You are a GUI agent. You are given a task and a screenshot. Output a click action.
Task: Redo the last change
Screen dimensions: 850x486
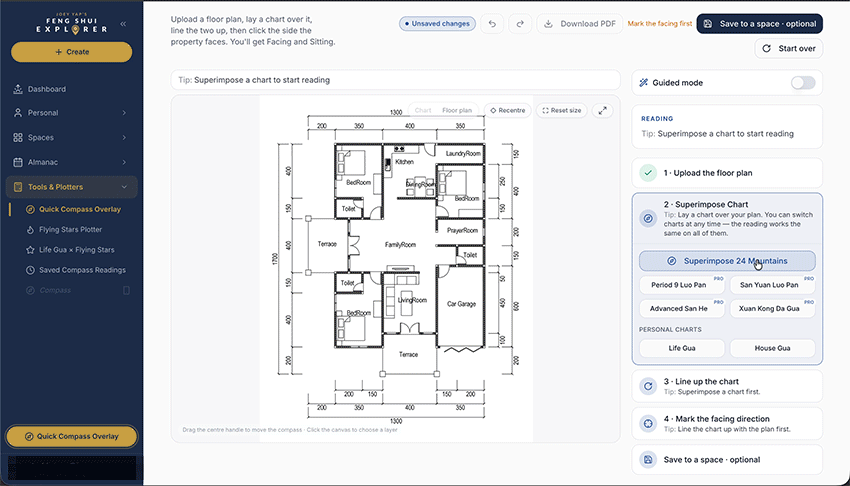(x=520, y=24)
